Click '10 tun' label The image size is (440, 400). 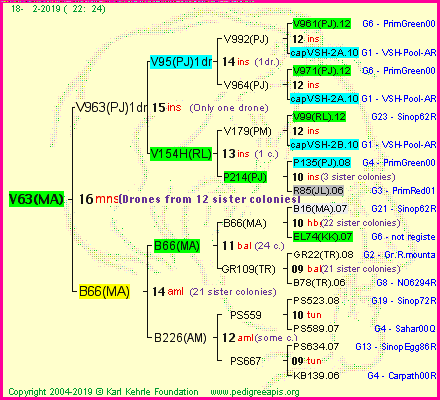tap(307, 315)
